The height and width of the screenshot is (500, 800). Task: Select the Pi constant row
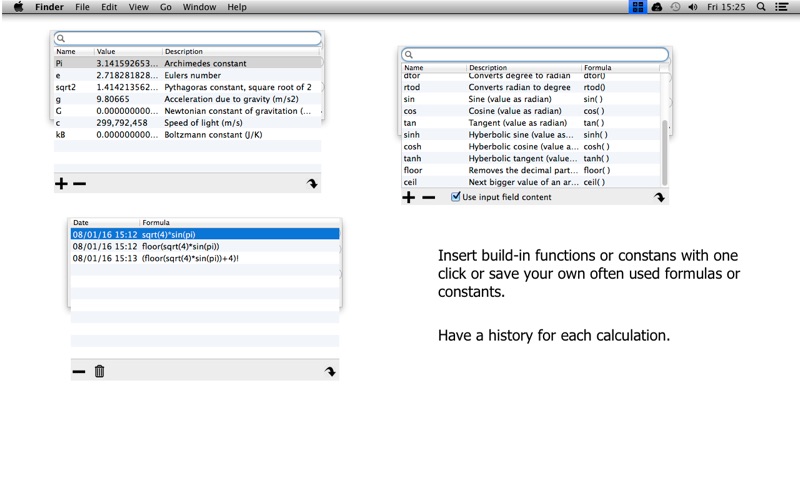(x=188, y=63)
